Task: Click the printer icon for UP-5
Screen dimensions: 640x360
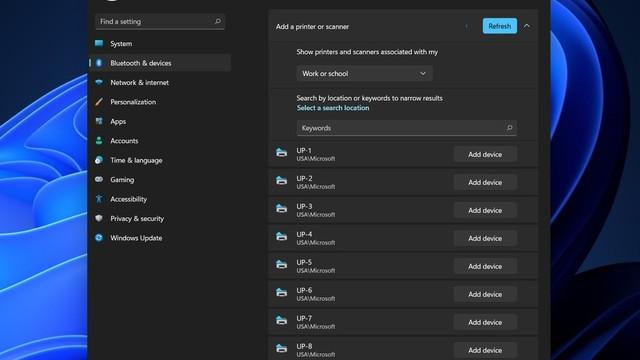Action: pos(281,264)
